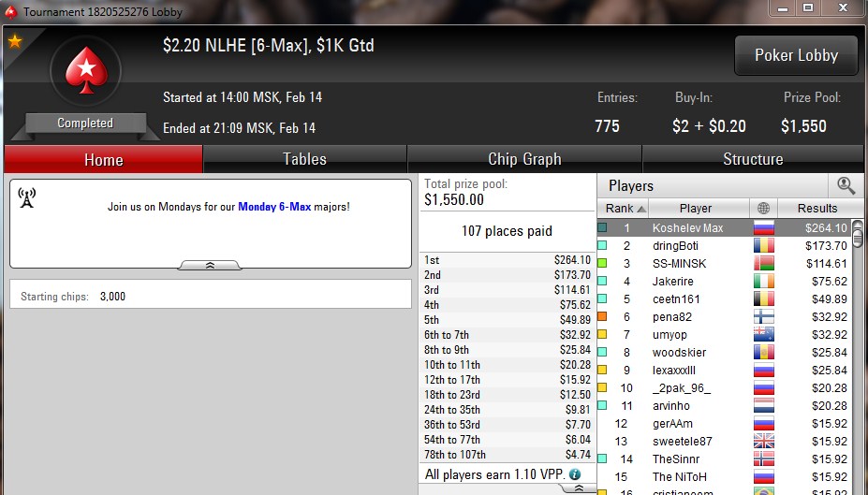The height and width of the screenshot is (495, 868).
Task: Click the PokerStars red spade logo
Action: pyautogui.click(x=86, y=70)
